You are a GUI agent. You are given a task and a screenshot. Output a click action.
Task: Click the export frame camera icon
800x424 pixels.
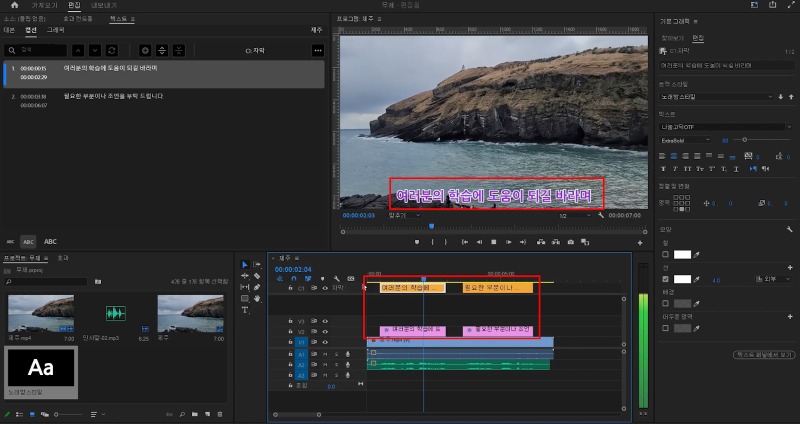point(571,242)
